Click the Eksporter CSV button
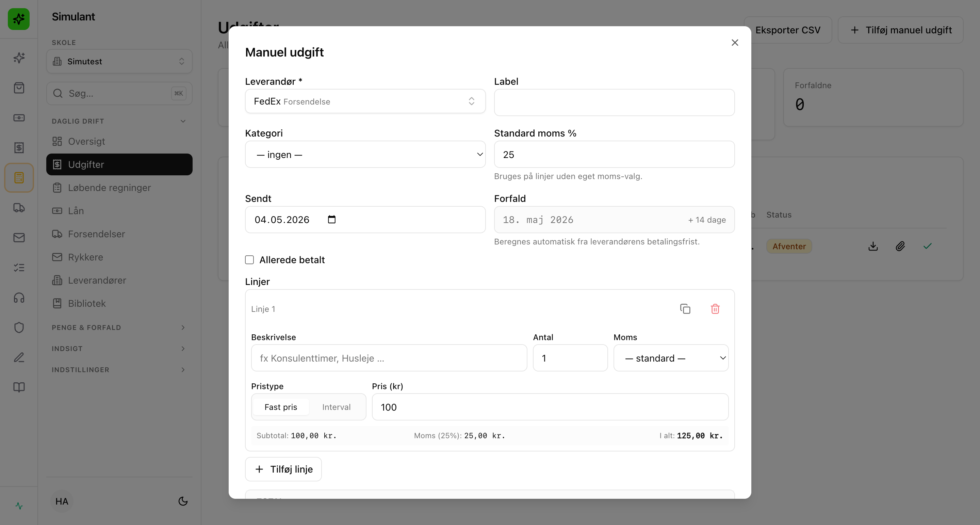This screenshot has width=980, height=525. (788, 30)
